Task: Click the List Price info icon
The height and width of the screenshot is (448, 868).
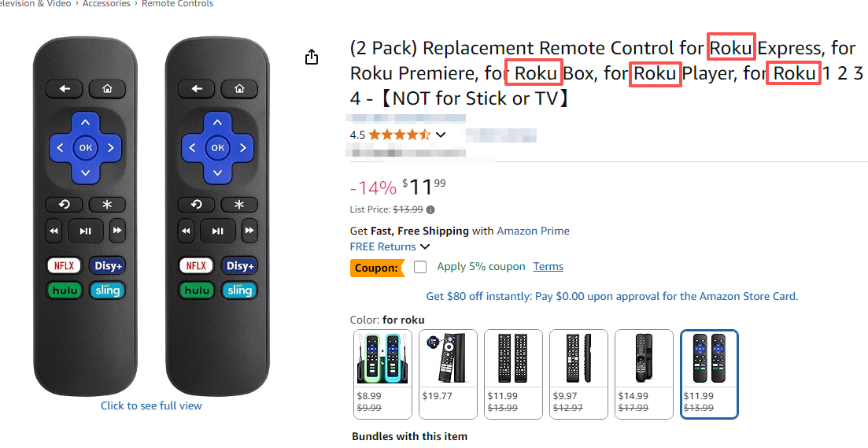Action: [x=430, y=209]
